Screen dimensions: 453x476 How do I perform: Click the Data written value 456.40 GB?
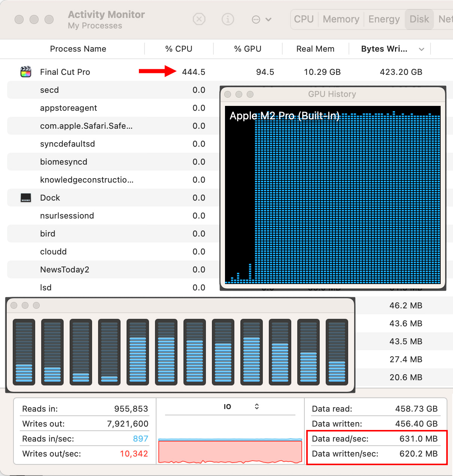(x=416, y=424)
